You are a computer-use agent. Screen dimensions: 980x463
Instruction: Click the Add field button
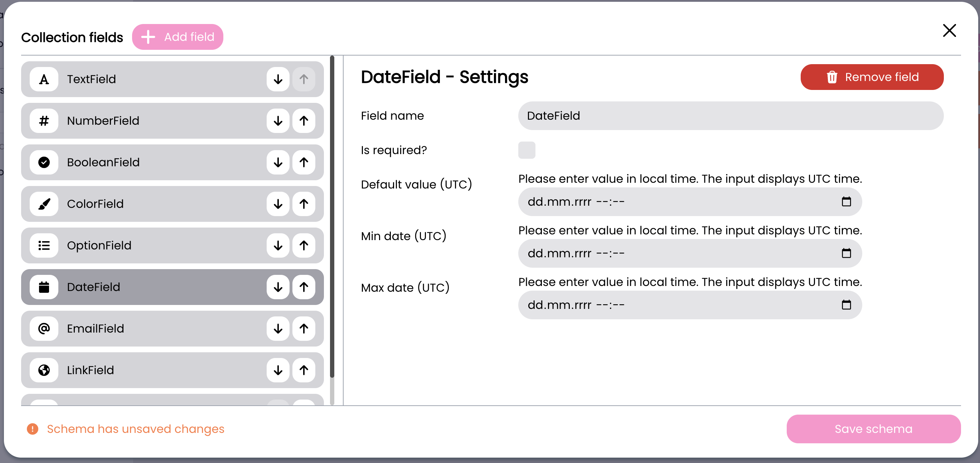(x=177, y=37)
